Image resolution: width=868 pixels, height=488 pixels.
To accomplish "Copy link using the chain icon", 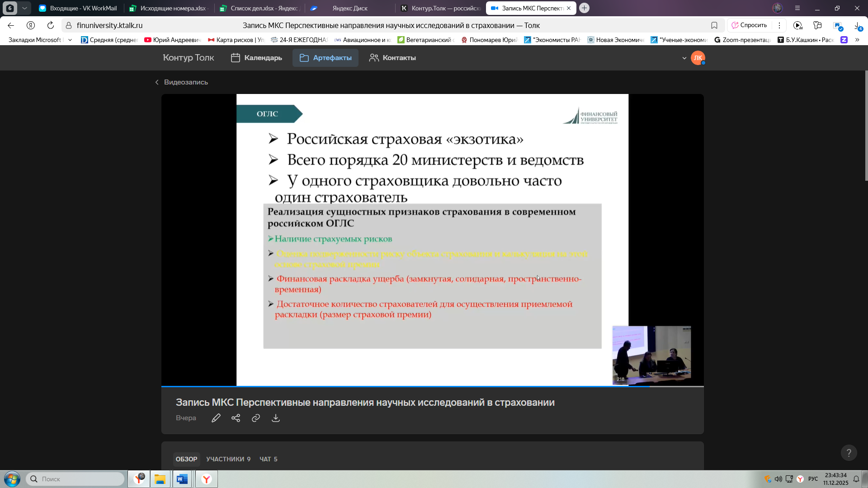I will coord(256,418).
